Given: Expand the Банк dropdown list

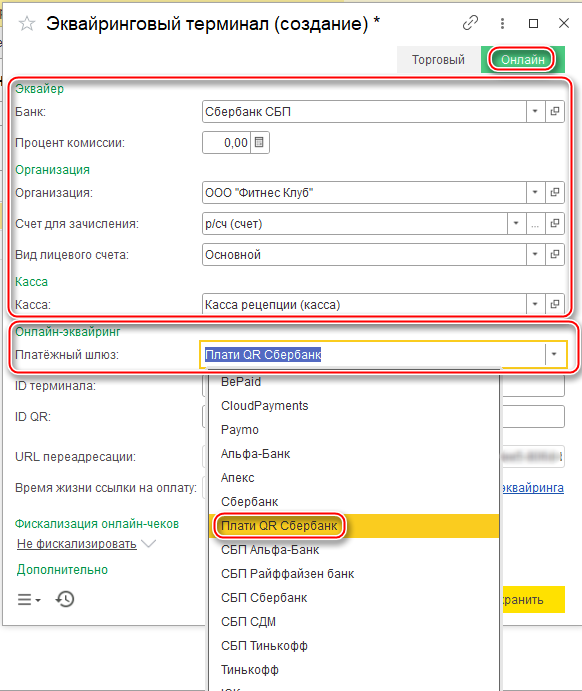Looking at the screenshot, I should (535, 111).
